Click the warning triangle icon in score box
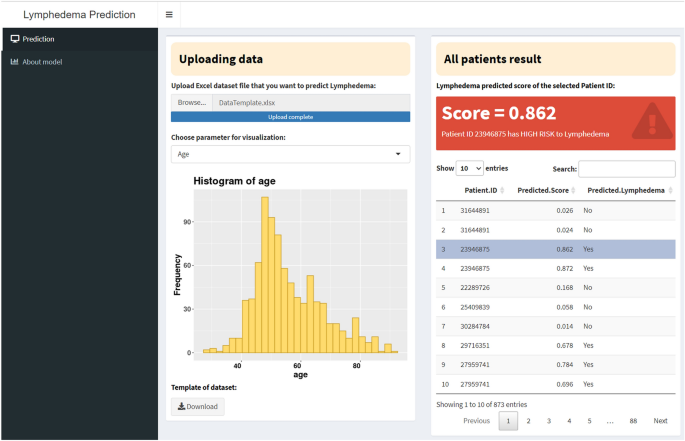Viewport: 685px width, 441px height. tap(652, 121)
